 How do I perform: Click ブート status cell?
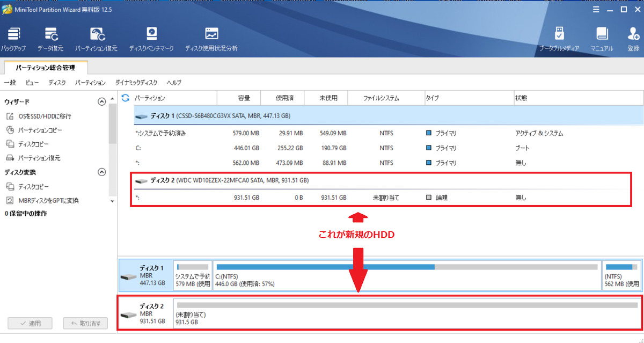[x=522, y=148]
